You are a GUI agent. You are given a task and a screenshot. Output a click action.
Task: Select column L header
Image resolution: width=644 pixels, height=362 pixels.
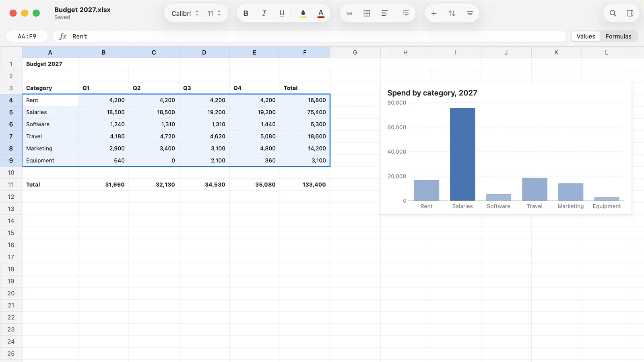pos(607,52)
